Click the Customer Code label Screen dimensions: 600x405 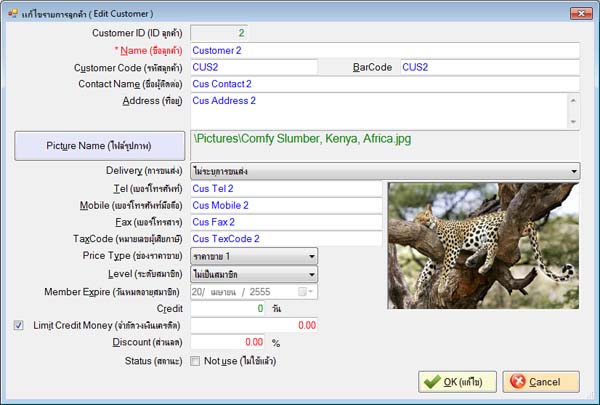(128, 68)
